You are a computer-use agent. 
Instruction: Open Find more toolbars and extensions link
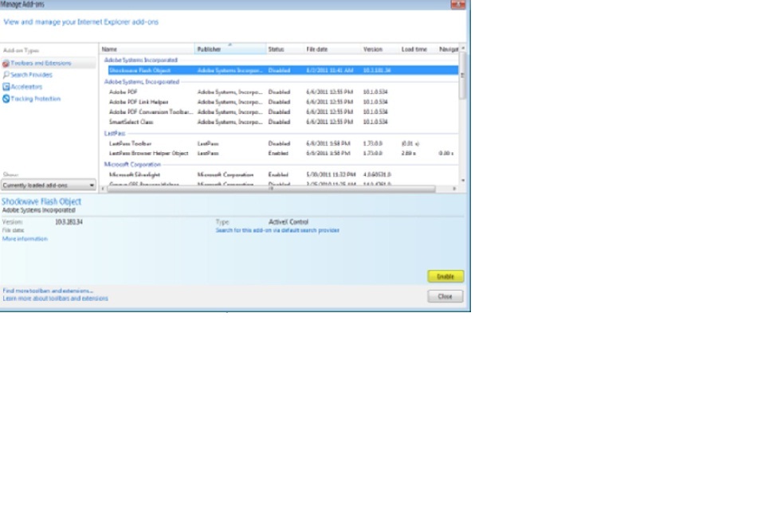coord(48,291)
